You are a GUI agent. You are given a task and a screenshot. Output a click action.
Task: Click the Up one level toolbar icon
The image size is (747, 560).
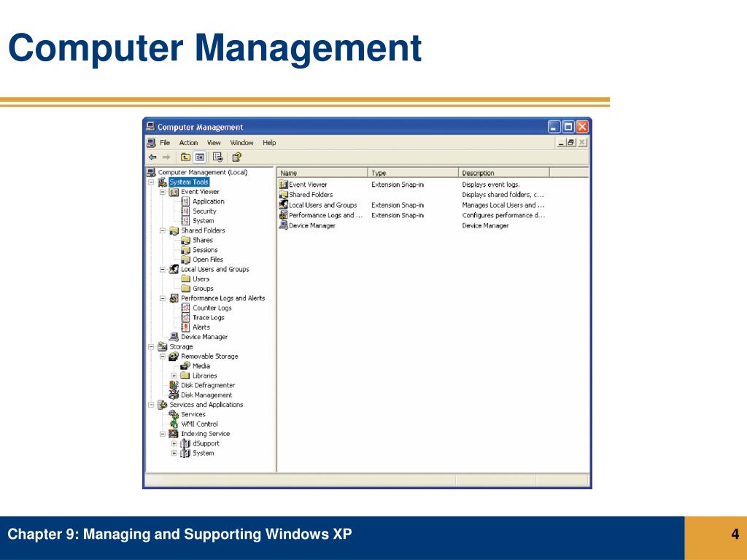pos(185,157)
